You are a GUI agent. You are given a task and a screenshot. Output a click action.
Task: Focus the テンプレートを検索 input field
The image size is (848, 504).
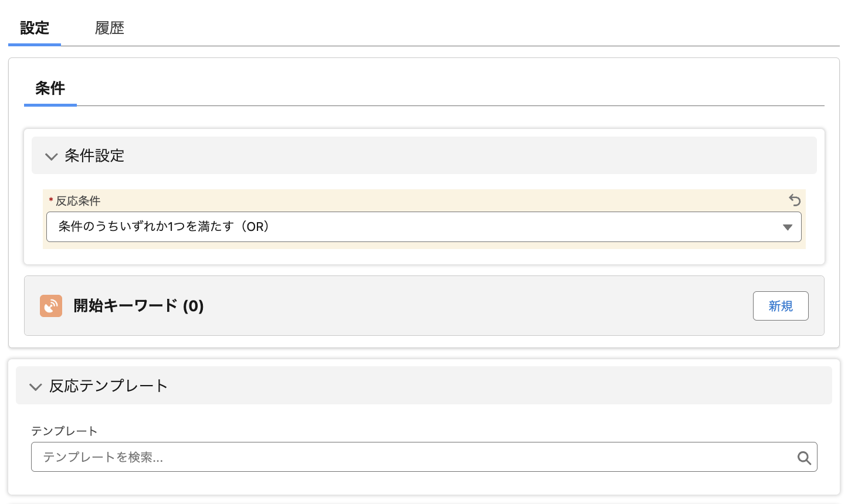pos(411,457)
